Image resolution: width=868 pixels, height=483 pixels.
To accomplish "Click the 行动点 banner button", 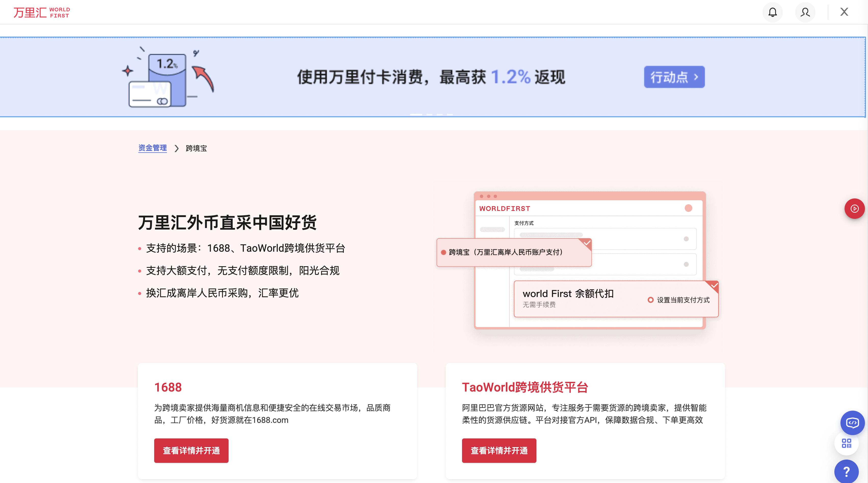I will click(x=674, y=77).
